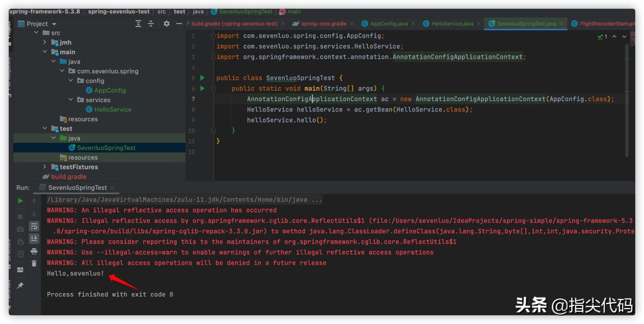Screen dimensions: 644x324
Task: Open Project panel gear options
Action: [166, 24]
